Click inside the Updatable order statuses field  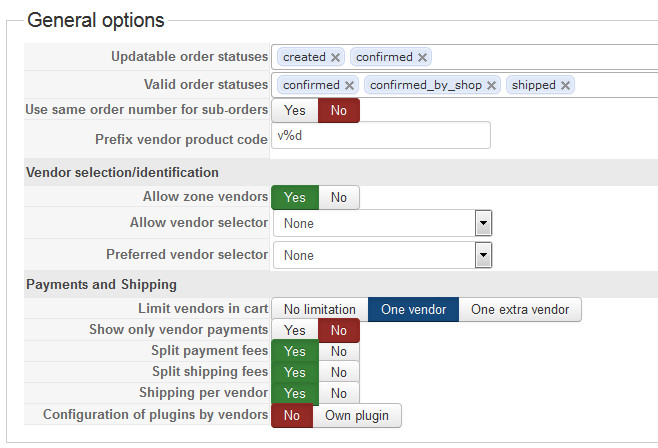[x=540, y=58]
